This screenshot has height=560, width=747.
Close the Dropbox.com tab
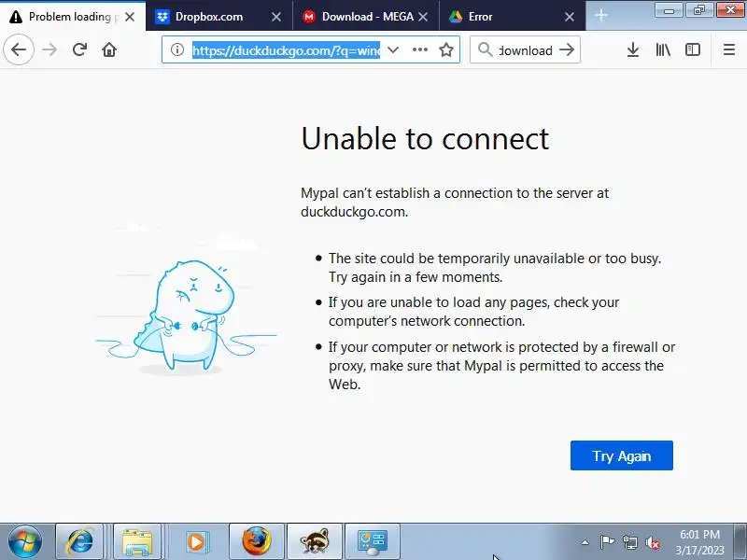[x=276, y=17]
